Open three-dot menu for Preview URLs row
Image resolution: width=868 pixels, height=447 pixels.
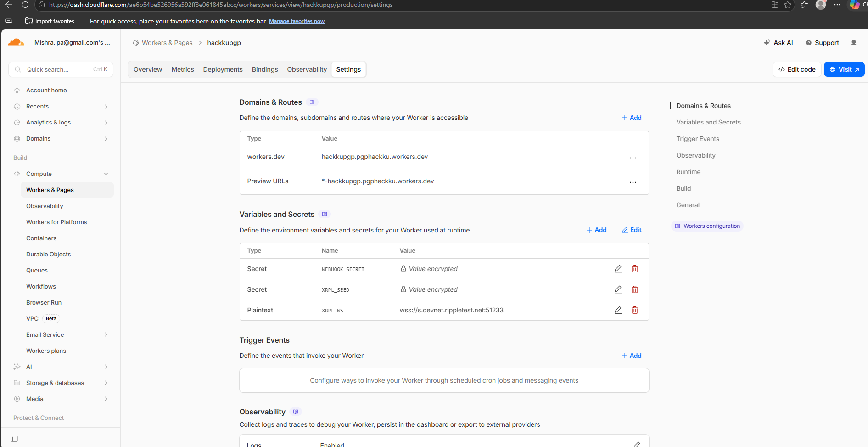click(x=633, y=182)
